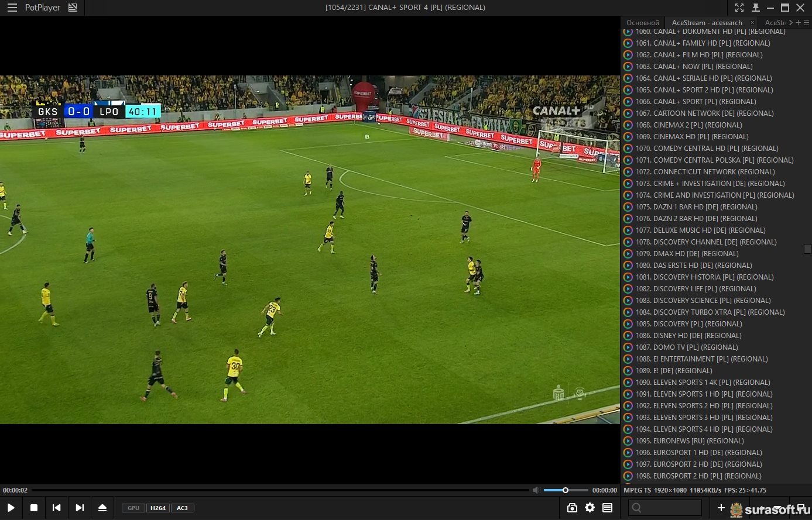812x520 pixels.
Task: Click the stream icon beside DISCOVERY HISTORIA [PL]
Action: point(628,277)
